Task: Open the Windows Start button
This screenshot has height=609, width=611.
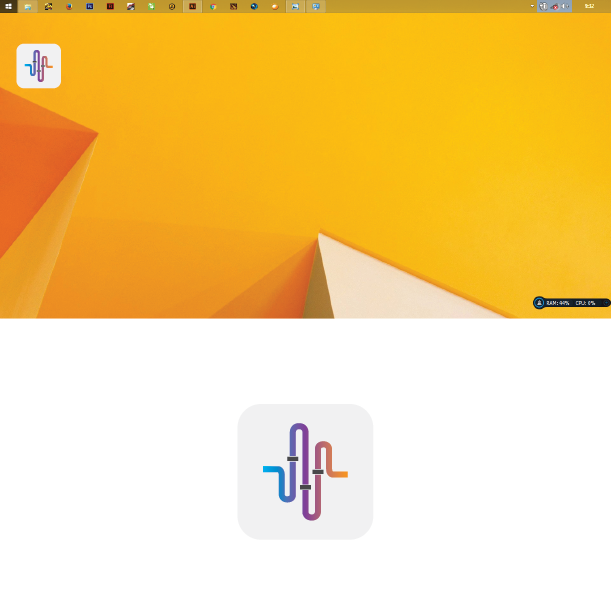Action: (7, 6)
